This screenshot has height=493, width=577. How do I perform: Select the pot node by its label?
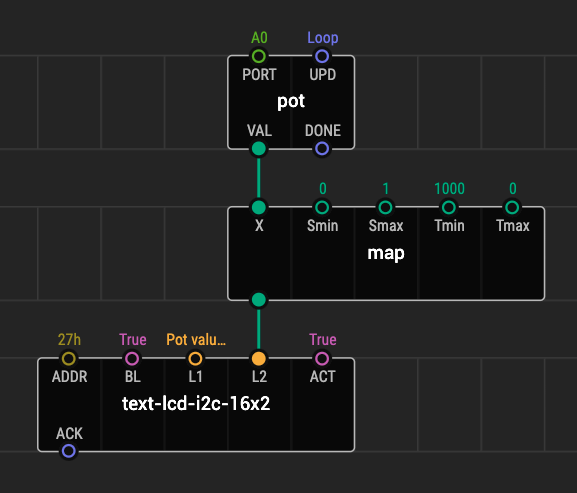click(x=291, y=101)
